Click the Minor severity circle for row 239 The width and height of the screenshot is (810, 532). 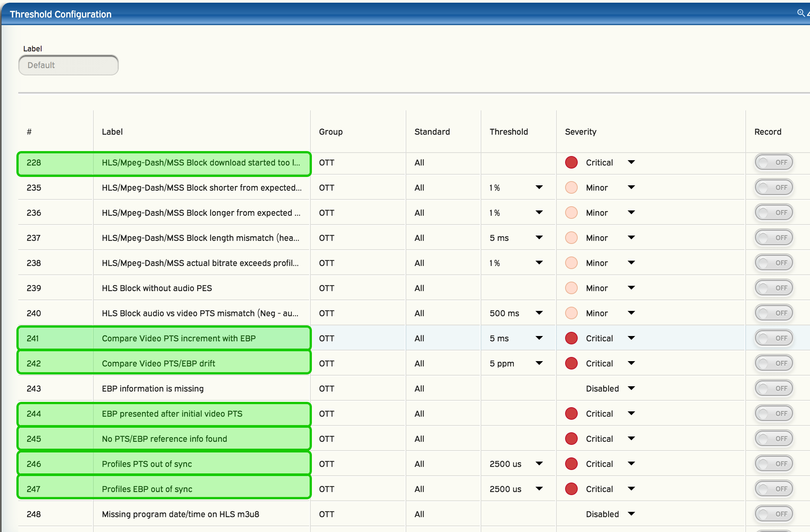coord(571,288)
